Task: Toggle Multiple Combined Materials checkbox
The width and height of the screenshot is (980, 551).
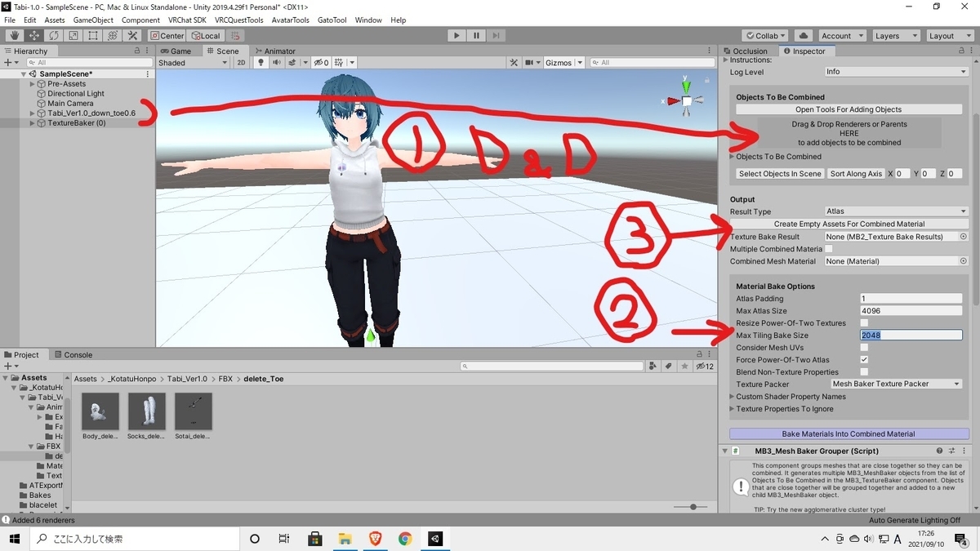Action: point(829,249)
